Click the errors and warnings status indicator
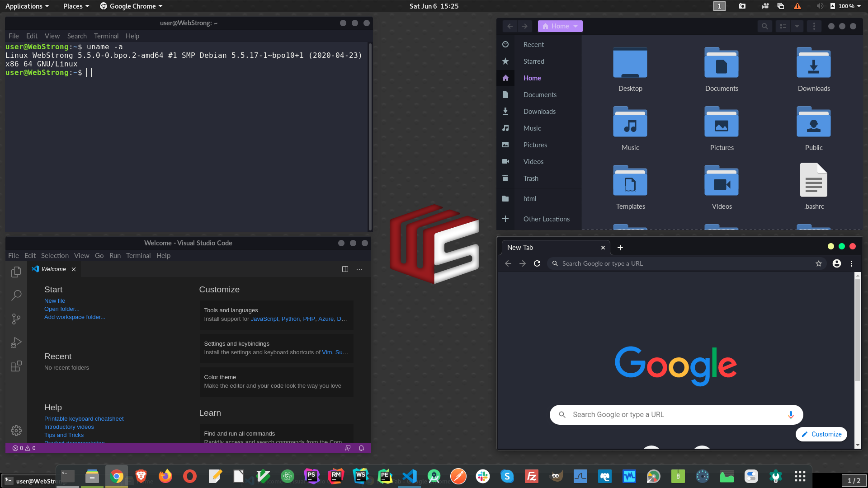The image size is (868, 488). pyautogui.click(x=24, y=448)
